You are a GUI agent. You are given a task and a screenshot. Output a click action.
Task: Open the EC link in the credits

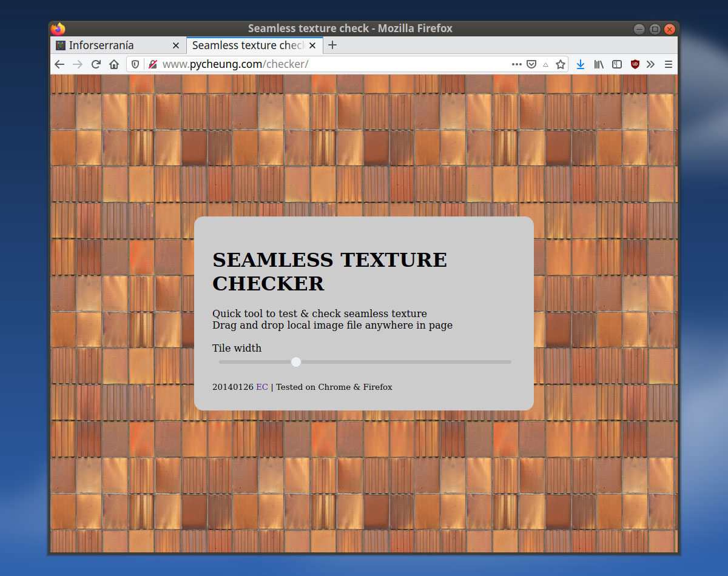pyautogui.click(x=261, y=387)
